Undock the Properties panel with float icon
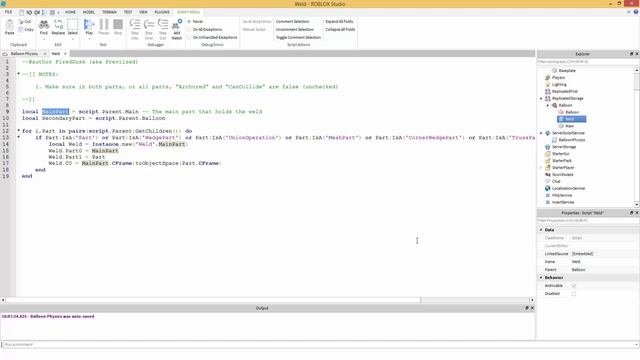Viewport: 640px width, 360px height. point(631,213)
